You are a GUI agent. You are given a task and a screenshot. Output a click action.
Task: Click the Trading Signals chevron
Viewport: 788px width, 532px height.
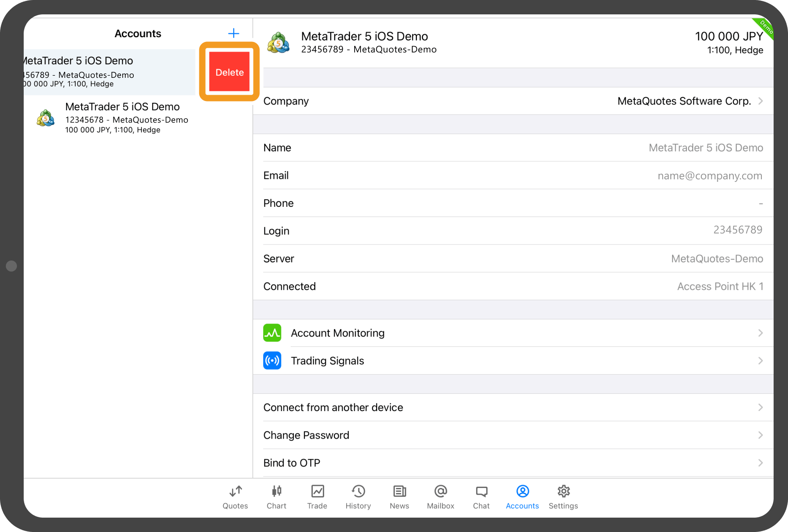[x=760, y=361]
